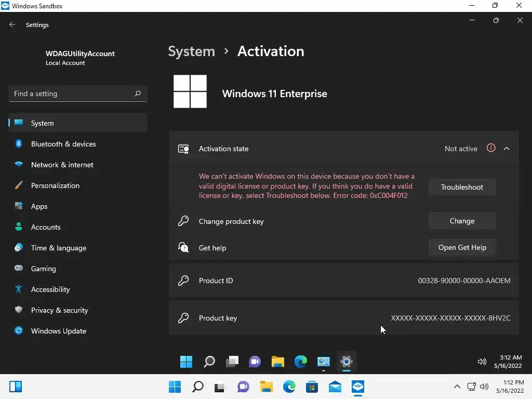
Task: Click the System breadcrumb link
Action: tap(191, 51)
